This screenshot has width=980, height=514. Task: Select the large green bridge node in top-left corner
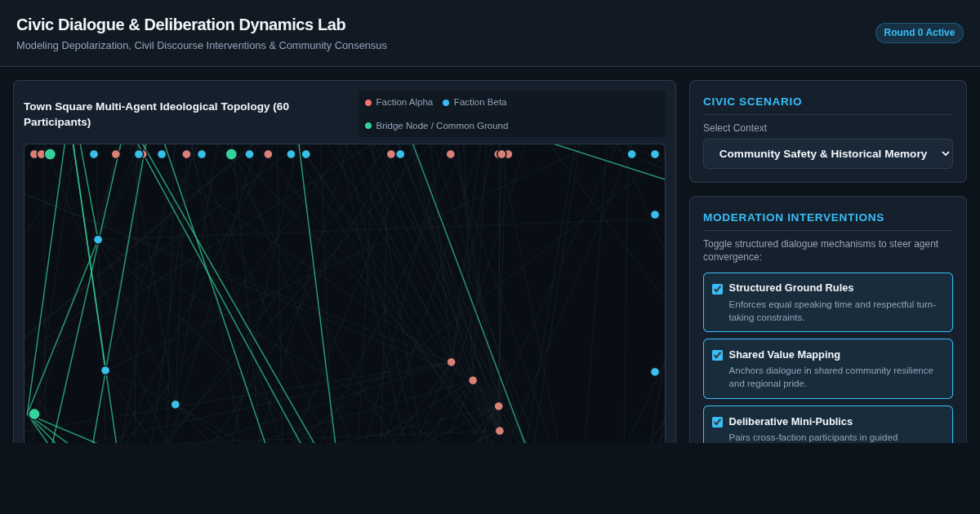coord(50,154)
